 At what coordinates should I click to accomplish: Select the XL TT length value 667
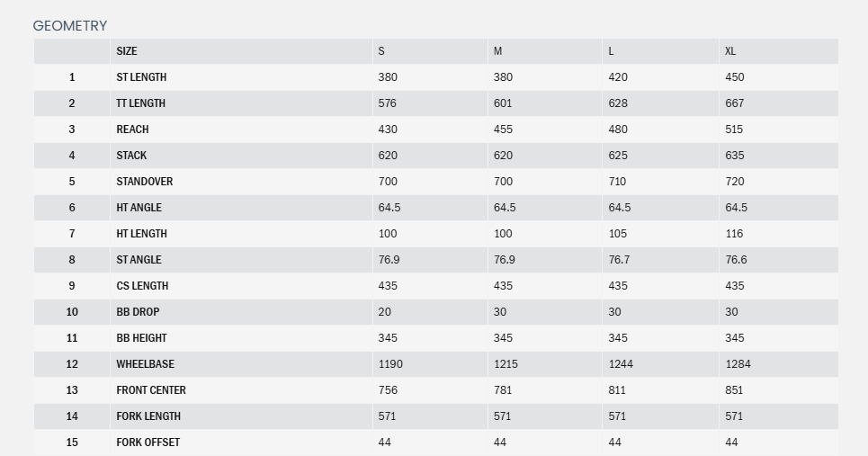[734, 103]
